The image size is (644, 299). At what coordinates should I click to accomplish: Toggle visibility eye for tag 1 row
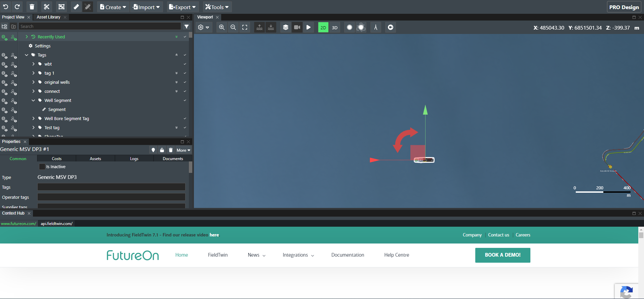click(4, 73)
